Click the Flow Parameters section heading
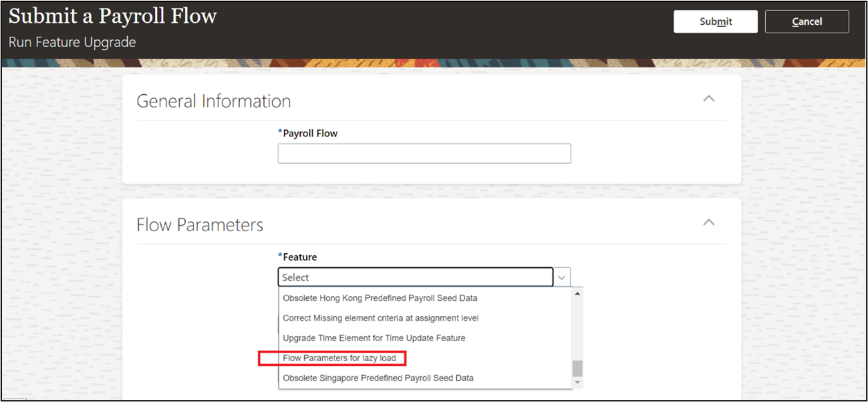868x402 pixels. point(200,225)
